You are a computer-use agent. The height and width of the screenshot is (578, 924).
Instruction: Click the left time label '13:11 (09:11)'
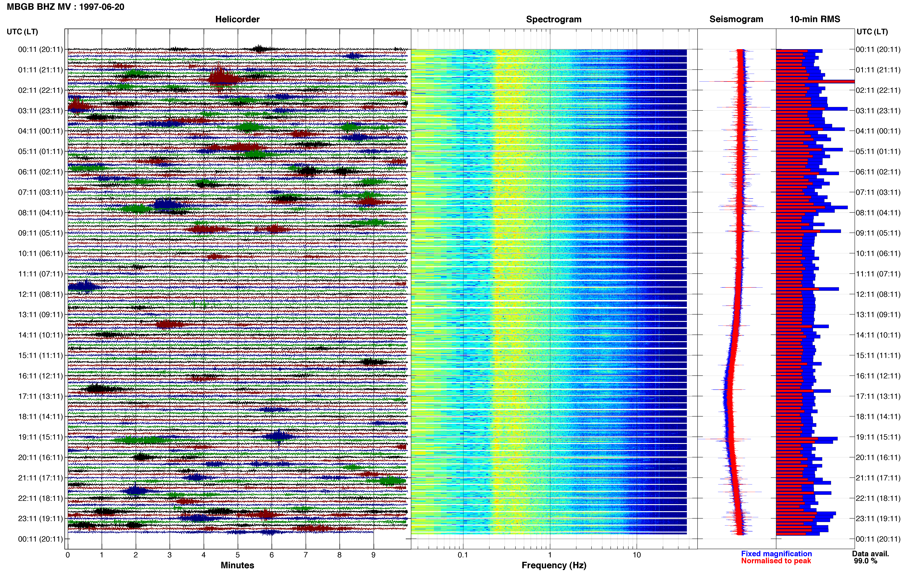[41, 314]
